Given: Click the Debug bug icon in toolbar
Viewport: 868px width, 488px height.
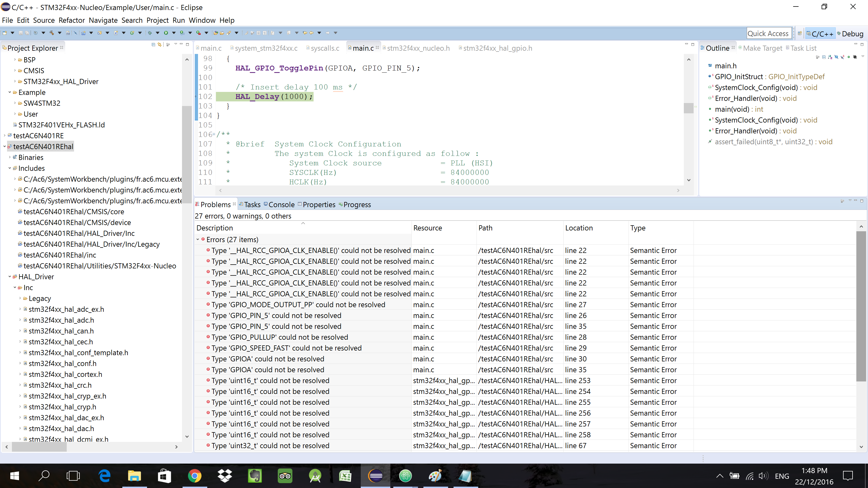Looking at the screenshot, I should click(150, 33).
